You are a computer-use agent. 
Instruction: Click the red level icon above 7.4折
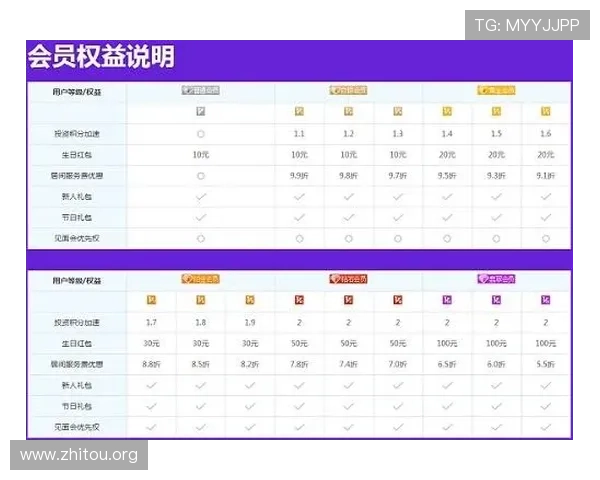[x=348, y=300]
